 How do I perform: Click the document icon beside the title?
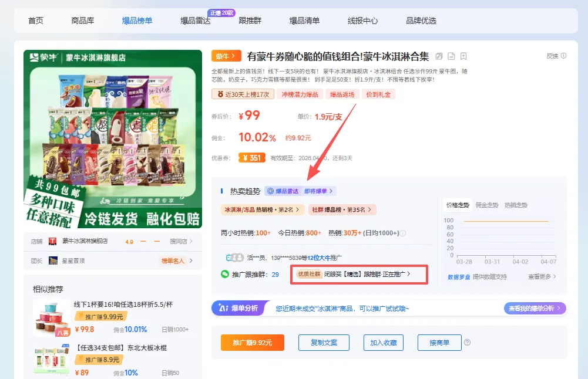[452, 56]
